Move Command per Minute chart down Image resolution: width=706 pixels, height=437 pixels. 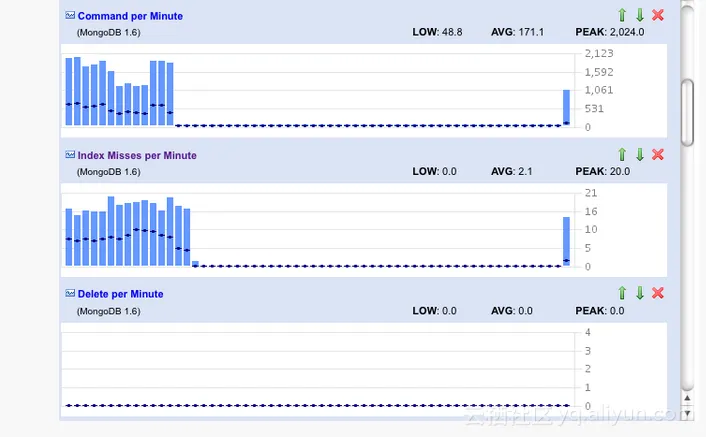(x=639, y=15)
